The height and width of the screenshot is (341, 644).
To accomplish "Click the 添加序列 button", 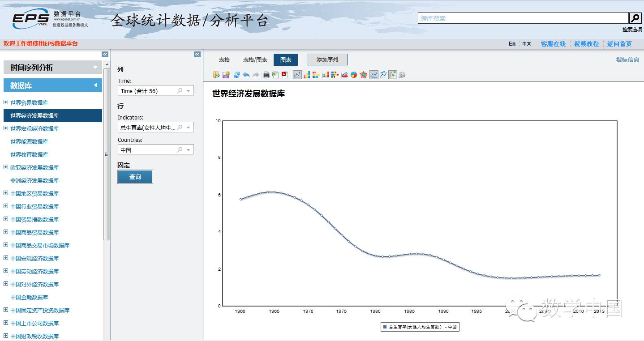I will point(327,60).
